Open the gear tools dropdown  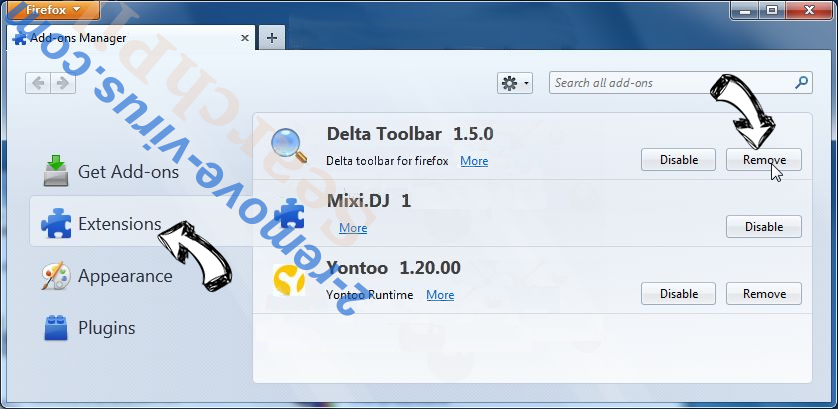tap(515, 83)
